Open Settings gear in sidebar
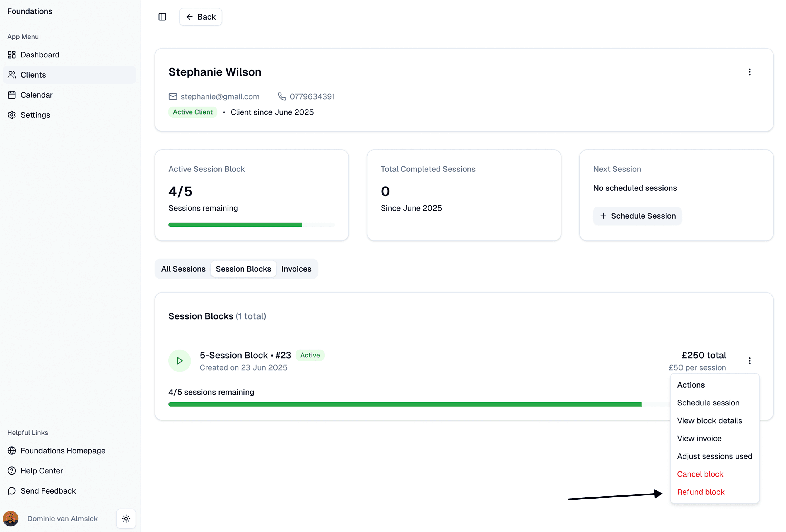The height and width of the screenshot is (532, 786). (x=12, y=115)
